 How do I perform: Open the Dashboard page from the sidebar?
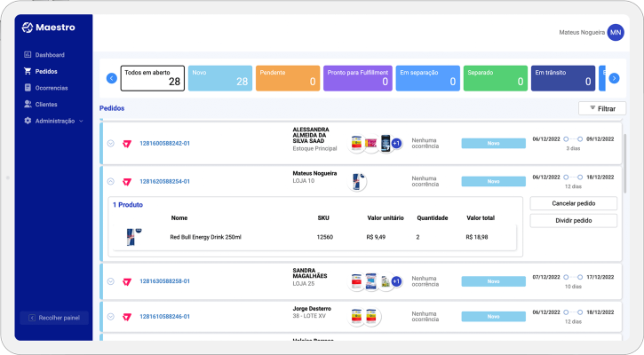(49, 55)
